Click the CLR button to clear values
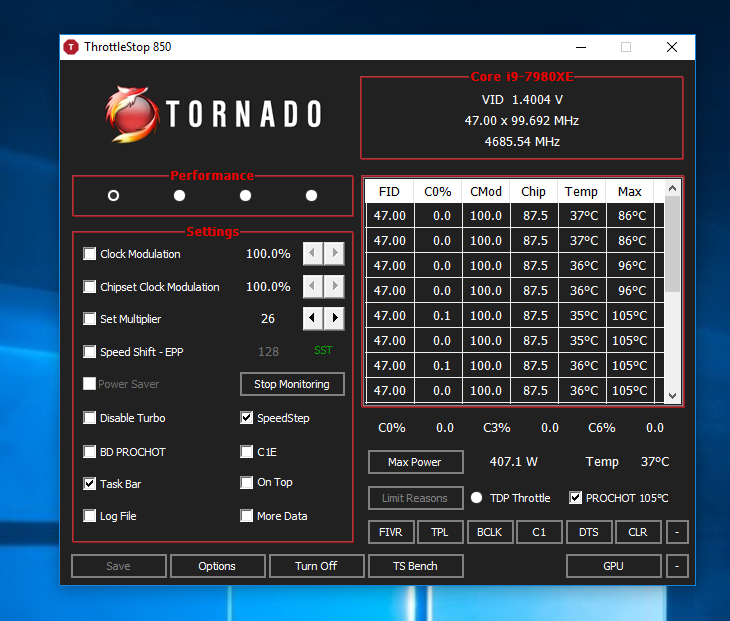Viewport: 730px width, 621px height. coord(638,532)
